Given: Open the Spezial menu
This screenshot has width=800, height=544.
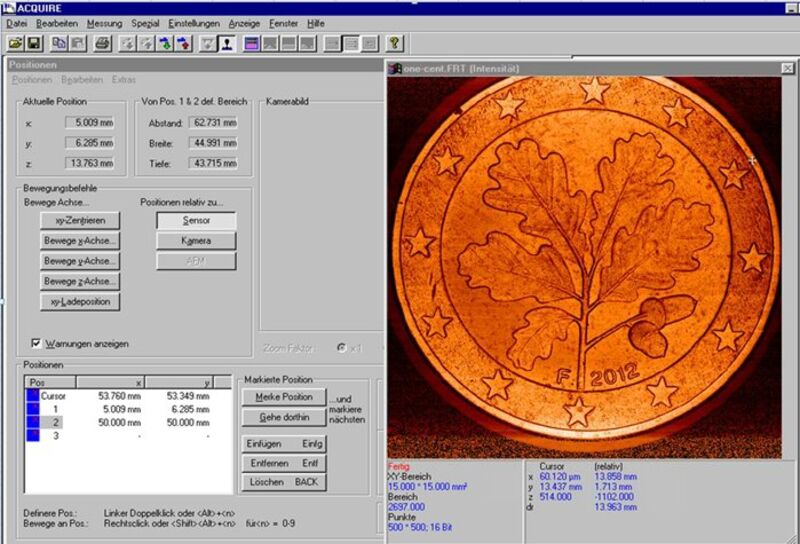Looking at the screenshot, I should coord(145,23).
